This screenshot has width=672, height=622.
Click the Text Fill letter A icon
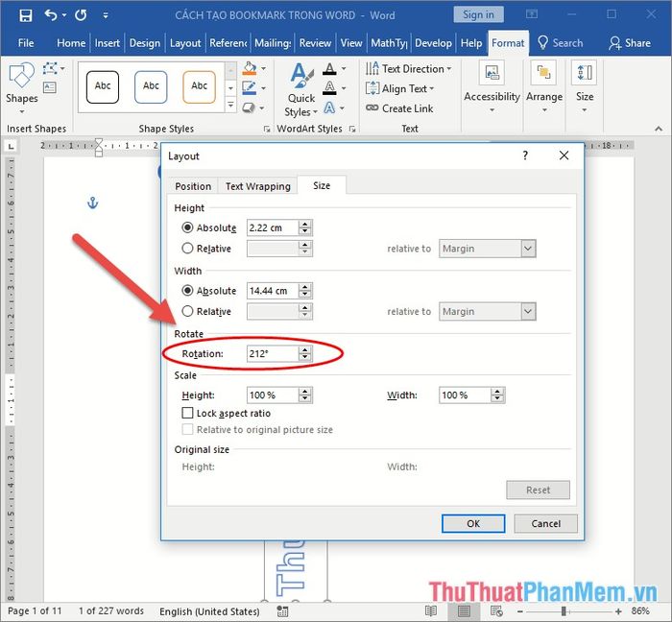coord(329,68)
